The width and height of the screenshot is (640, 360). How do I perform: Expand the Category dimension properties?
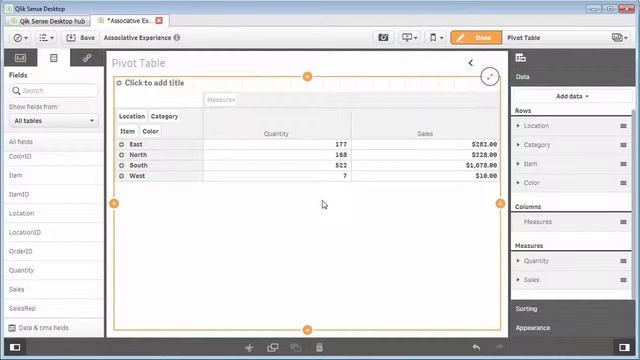point(518,145)
